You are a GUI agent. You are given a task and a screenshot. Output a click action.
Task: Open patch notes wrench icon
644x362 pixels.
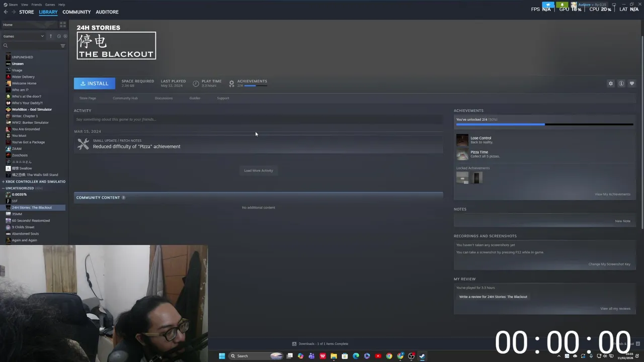83,144
